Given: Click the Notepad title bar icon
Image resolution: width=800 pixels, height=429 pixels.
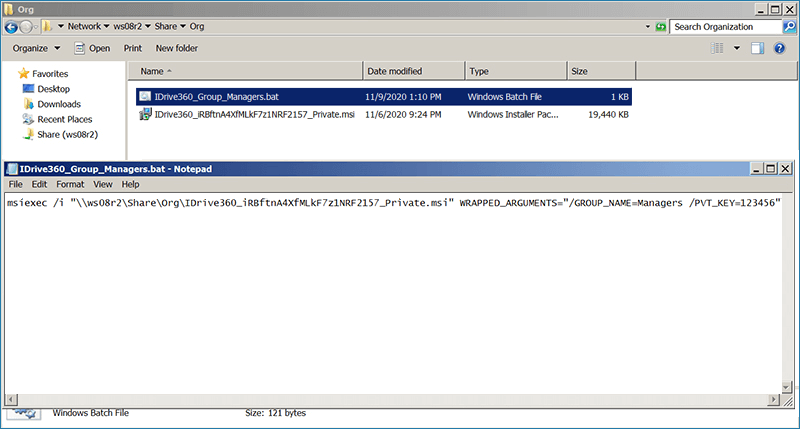Looking at the screenshot, I should click(x=12, y=169).
